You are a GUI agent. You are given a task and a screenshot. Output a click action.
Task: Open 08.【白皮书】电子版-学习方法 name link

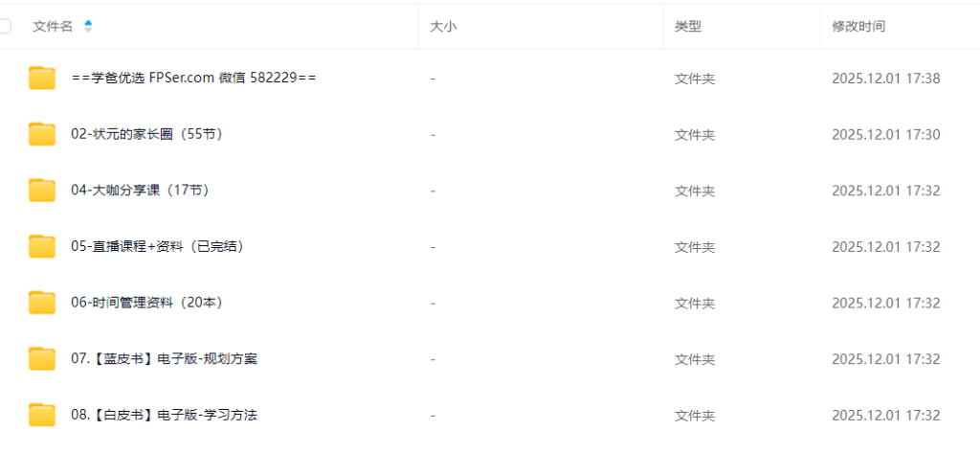point(165,416)
